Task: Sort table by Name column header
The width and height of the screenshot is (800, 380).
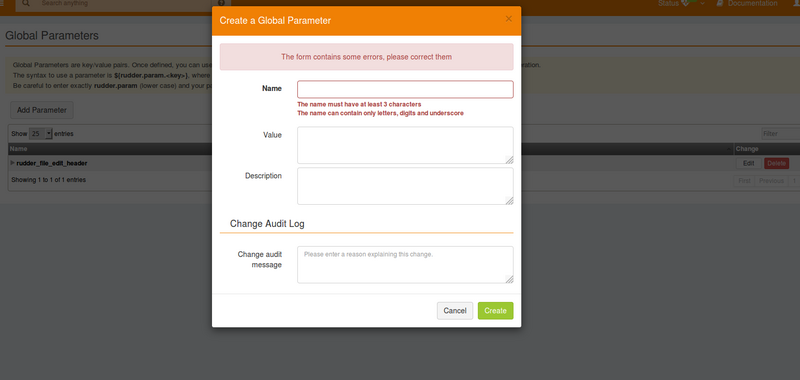Action: pyautogui.click(x=19, y=149)
